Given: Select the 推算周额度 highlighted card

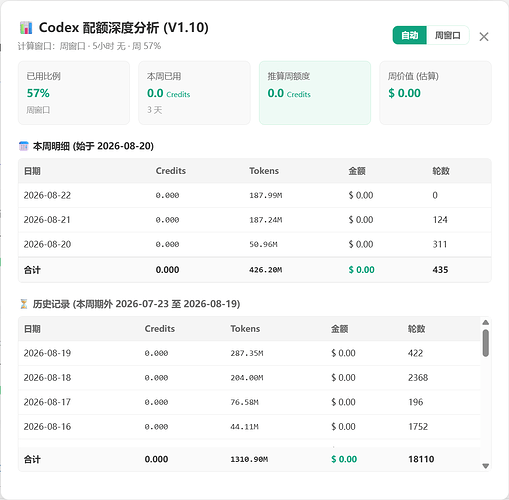Looking at the screenshot, I should 315,93.
